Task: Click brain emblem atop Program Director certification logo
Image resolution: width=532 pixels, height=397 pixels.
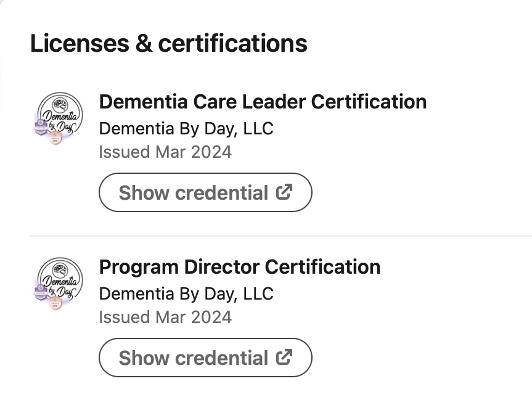Action: point(61,270)
